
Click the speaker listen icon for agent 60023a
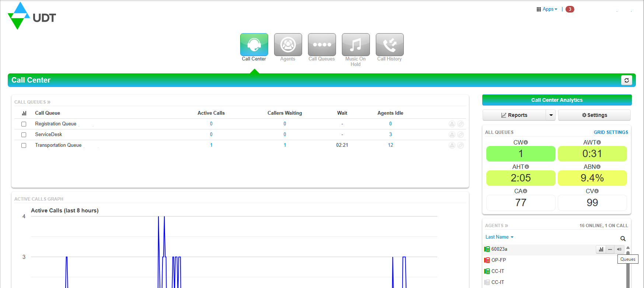tap(619, 249)
